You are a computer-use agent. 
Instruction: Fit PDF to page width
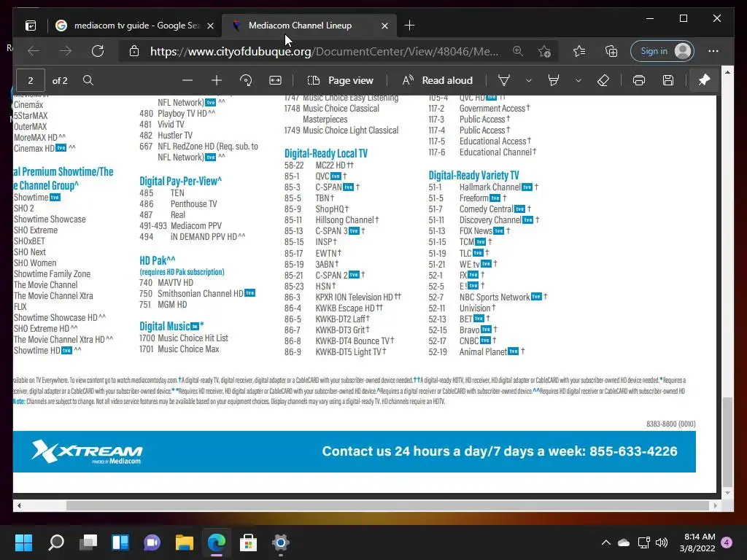(x=275, y=80)
